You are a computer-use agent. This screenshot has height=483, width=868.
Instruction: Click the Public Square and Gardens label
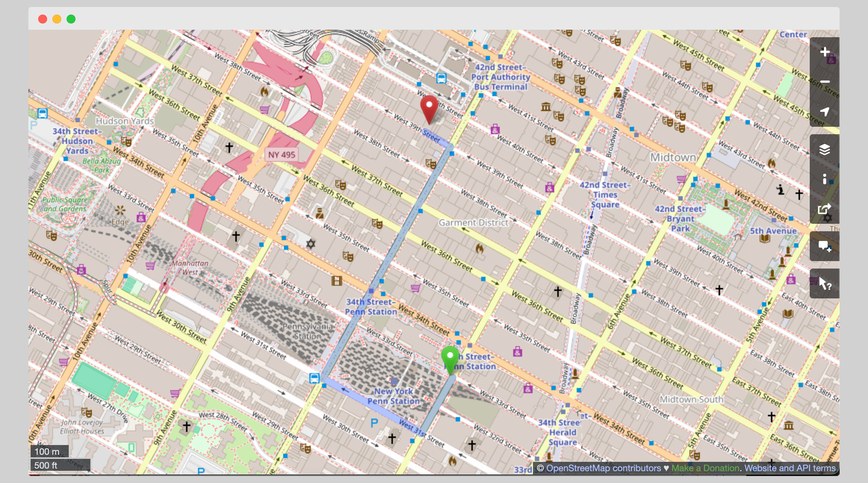(65, 204)
